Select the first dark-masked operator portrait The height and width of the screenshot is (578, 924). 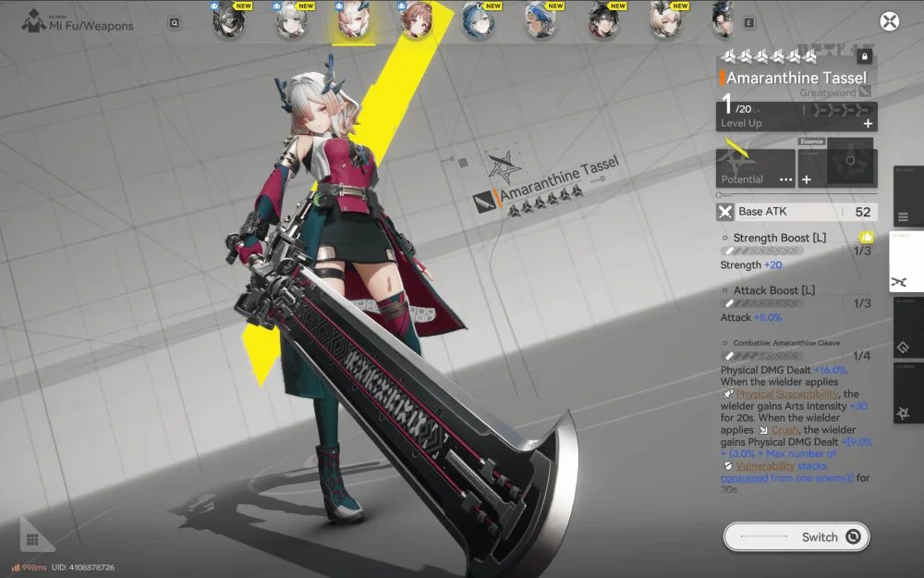[228, 20]
